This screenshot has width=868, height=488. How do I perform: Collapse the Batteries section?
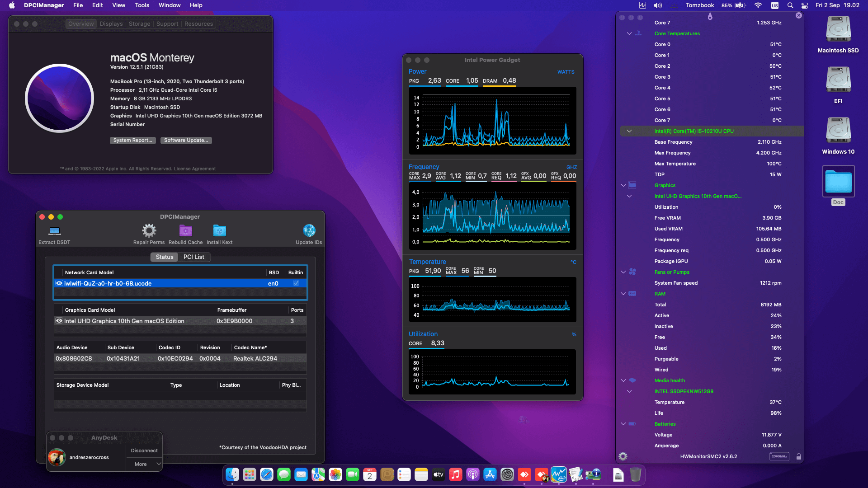pyautogui.click(x=623, y=424)
